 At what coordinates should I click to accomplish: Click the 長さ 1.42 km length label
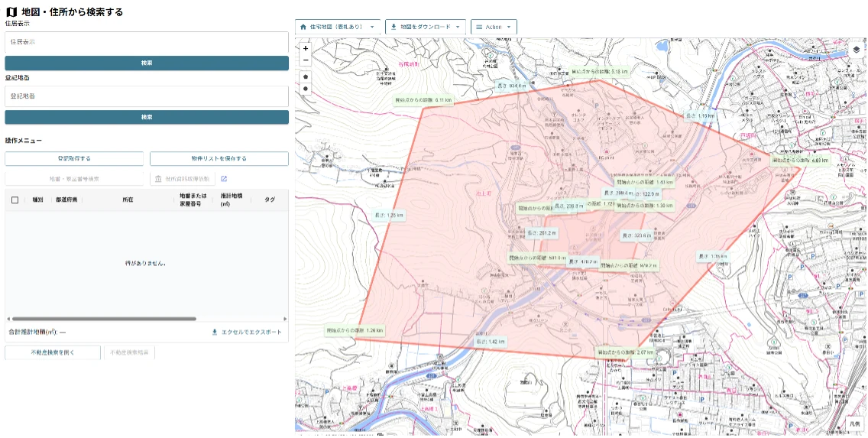point(491,342)
